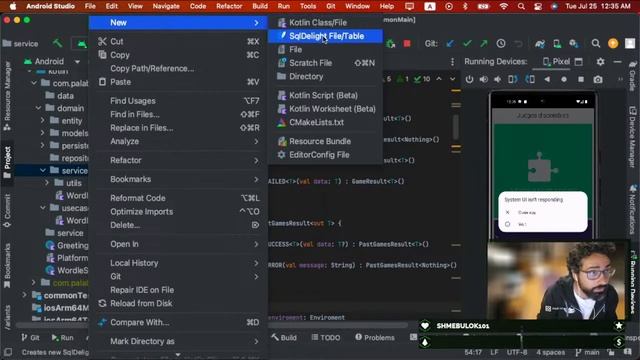Open the Problems tool window tab
640x360 pixels.
click(x=375, y=338)
